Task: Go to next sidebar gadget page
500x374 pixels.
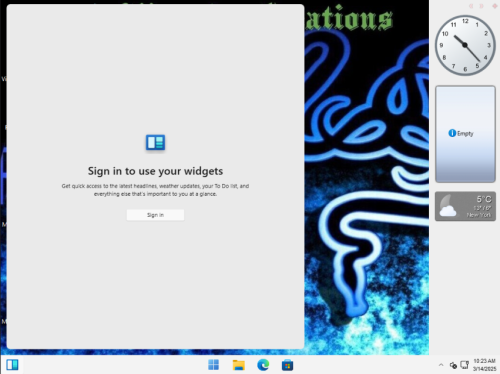Action: pos(481,6)
